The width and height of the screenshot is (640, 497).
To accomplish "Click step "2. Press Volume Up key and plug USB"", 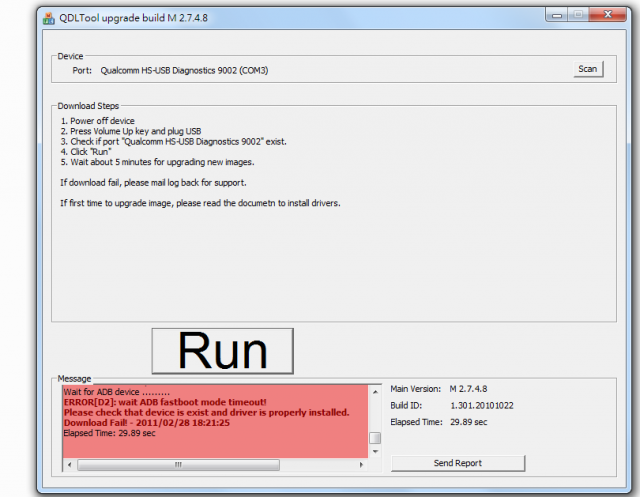I will [131, 131].
